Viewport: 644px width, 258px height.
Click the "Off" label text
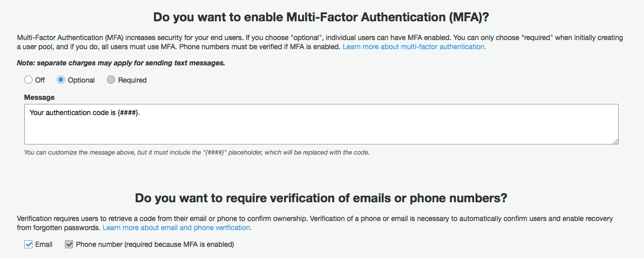tap(40, 80)
